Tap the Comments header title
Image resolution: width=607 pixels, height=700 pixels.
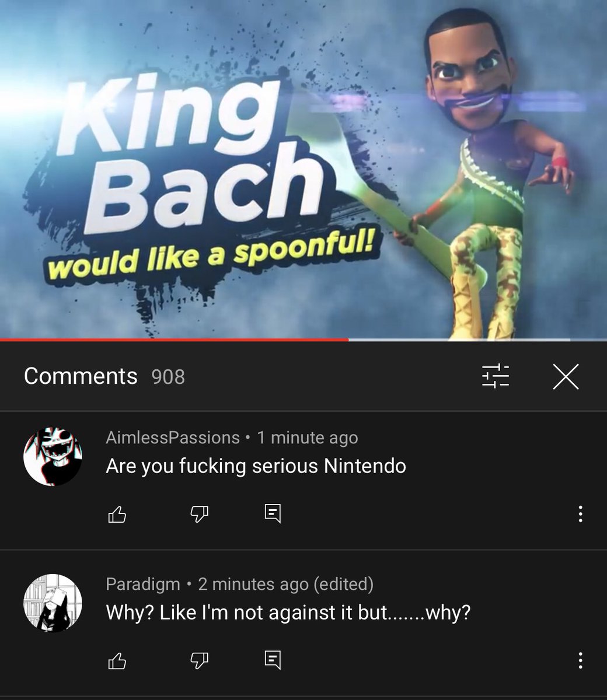81,376
